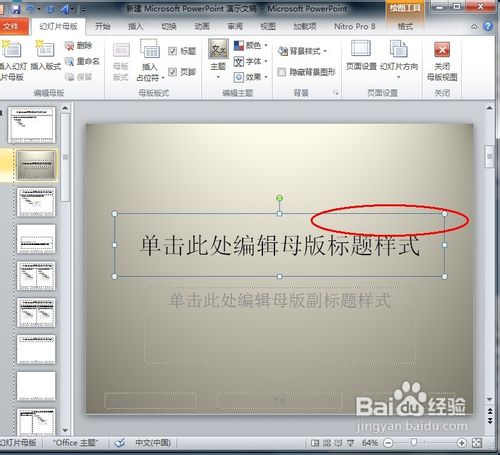Enable Hide Background Graphics (隐藏背景图形) checkbox
500x455 pixels.
(282, 72)
